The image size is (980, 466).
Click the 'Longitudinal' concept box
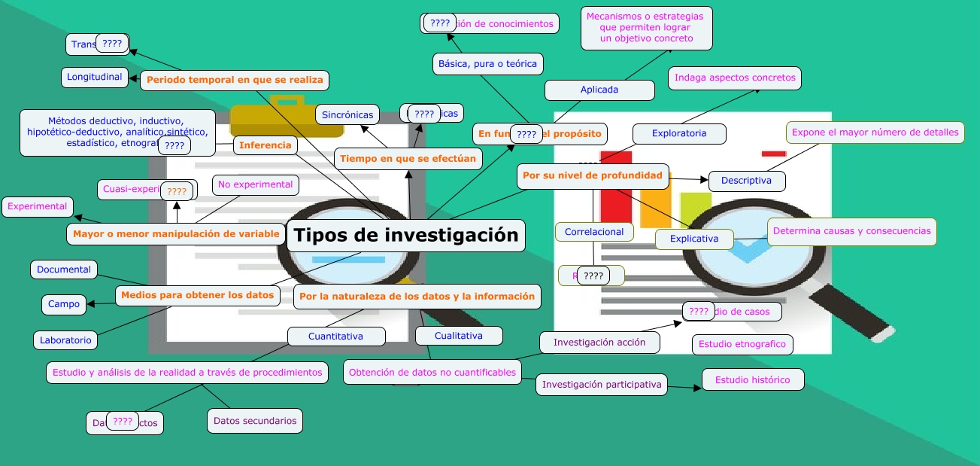(94, 77)
